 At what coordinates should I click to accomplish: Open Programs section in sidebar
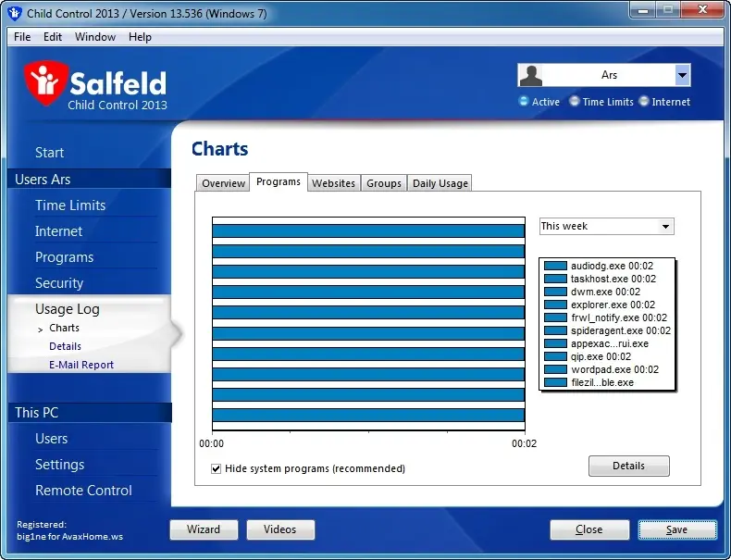[65, 257]
